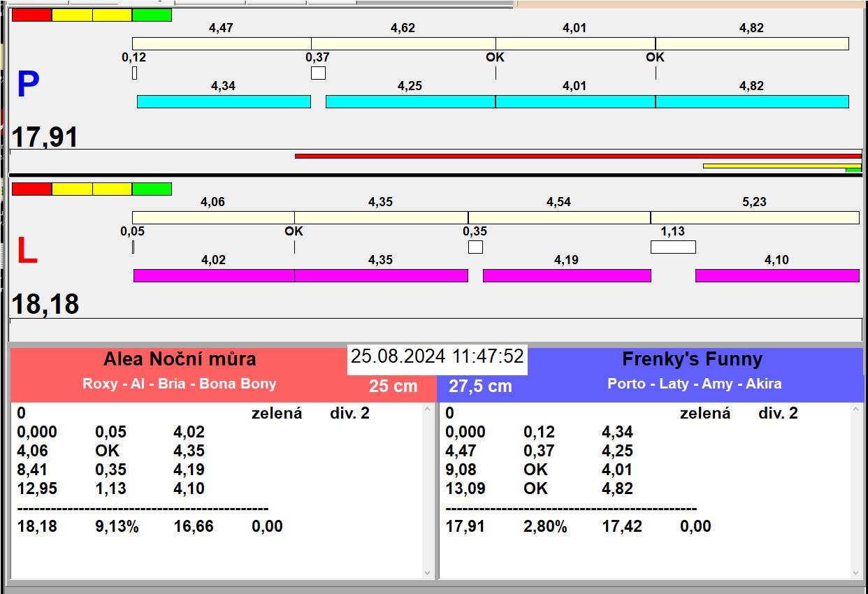
Task: Click the magenta 4,02 segment bar
Action: click(x=214, y=275)
